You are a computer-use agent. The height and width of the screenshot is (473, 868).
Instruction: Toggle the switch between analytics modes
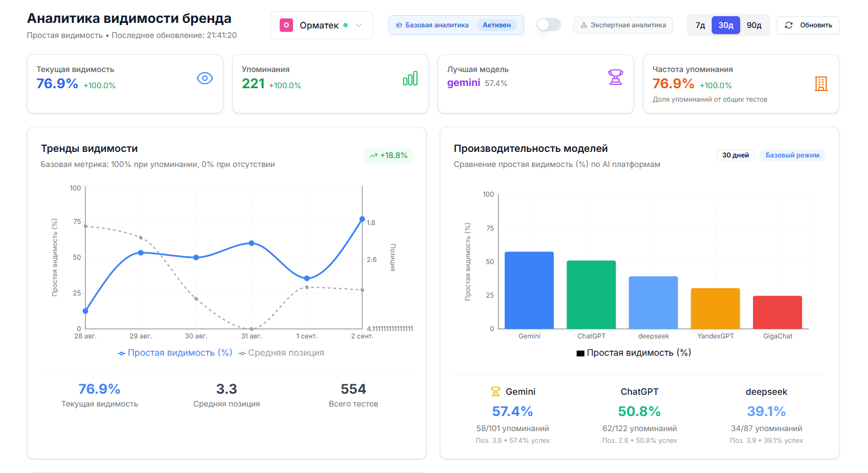click(548, 25)
